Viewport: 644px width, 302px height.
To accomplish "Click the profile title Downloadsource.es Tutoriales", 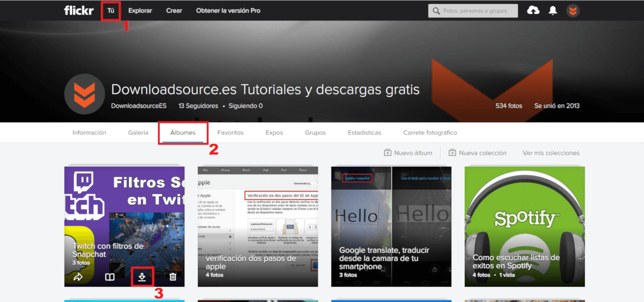I will coord(265,90).
